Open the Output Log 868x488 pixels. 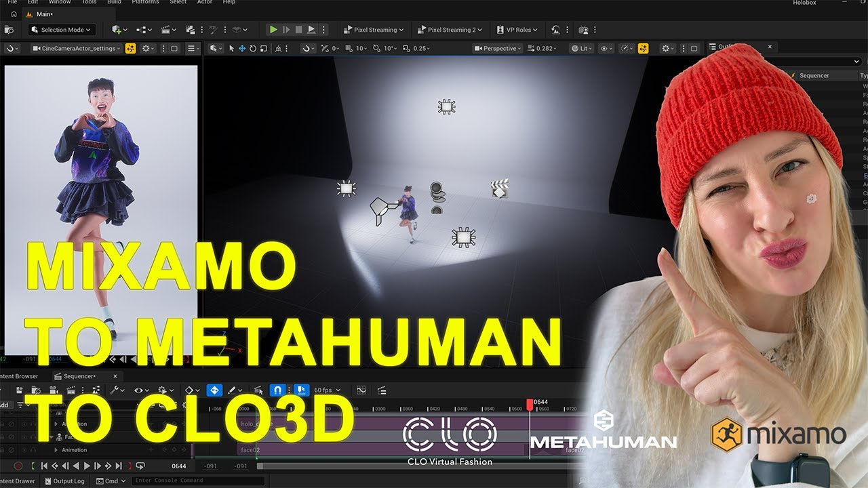pos(64,481)
